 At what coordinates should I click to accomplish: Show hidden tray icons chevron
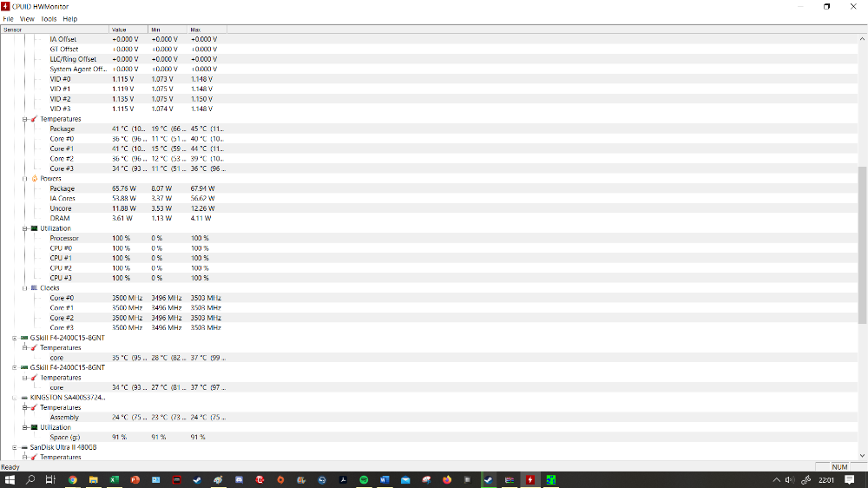(x=776, y=479)
